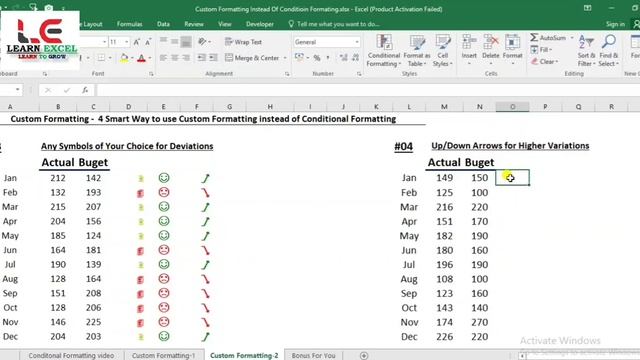Open the fill color dropdown arrow
Viewport: 640px width, 360px height.
(132, 58)
